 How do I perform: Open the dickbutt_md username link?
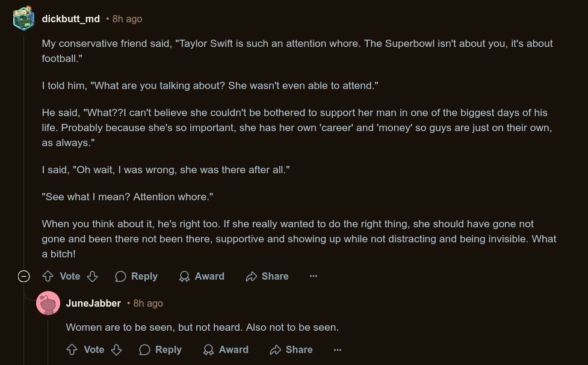(x=71, y=19)
